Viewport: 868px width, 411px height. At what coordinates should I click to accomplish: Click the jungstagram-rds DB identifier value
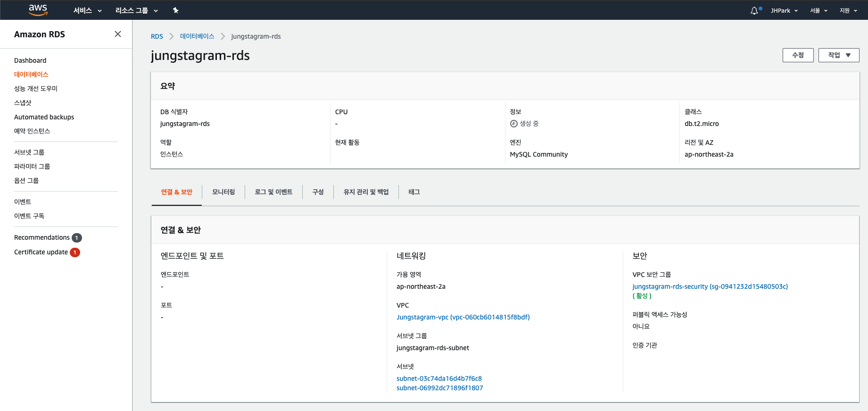click(x=185, y=124)
